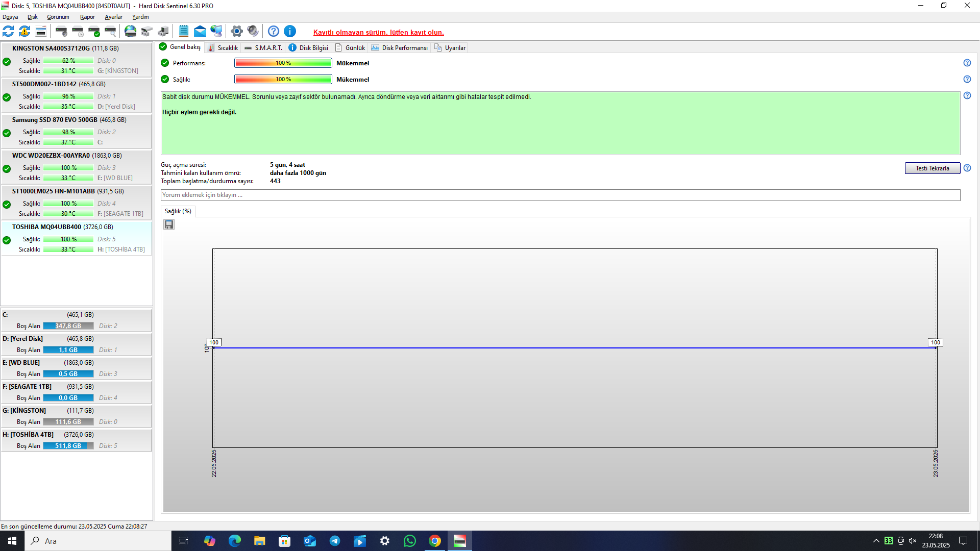Click the envelope email icon in toolbar
This screenshot has height=551, width=980.
[200, 32]
